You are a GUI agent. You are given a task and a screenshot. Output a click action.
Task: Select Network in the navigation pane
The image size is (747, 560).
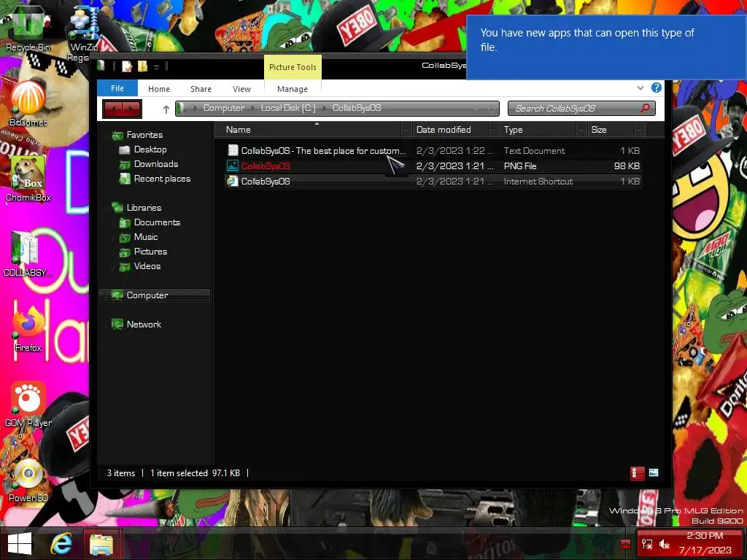pyautogui.click(x=144, y=324)
